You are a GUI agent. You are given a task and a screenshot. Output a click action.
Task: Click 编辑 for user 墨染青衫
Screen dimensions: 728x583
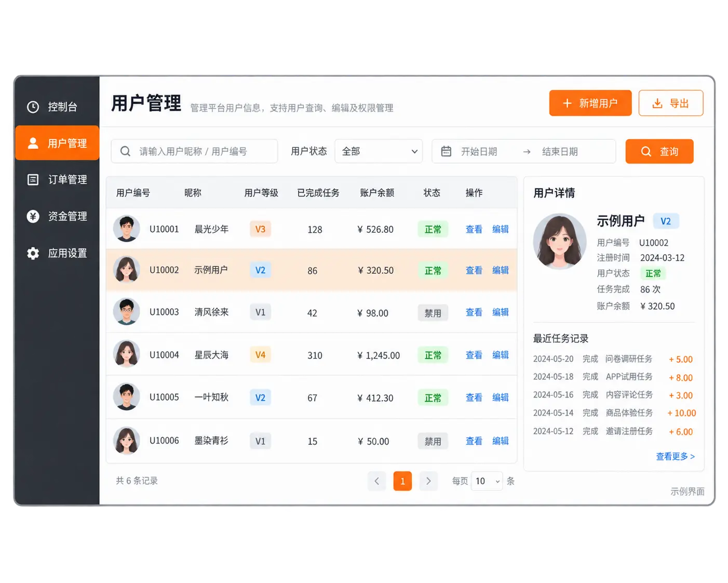(x=501, y=441)
